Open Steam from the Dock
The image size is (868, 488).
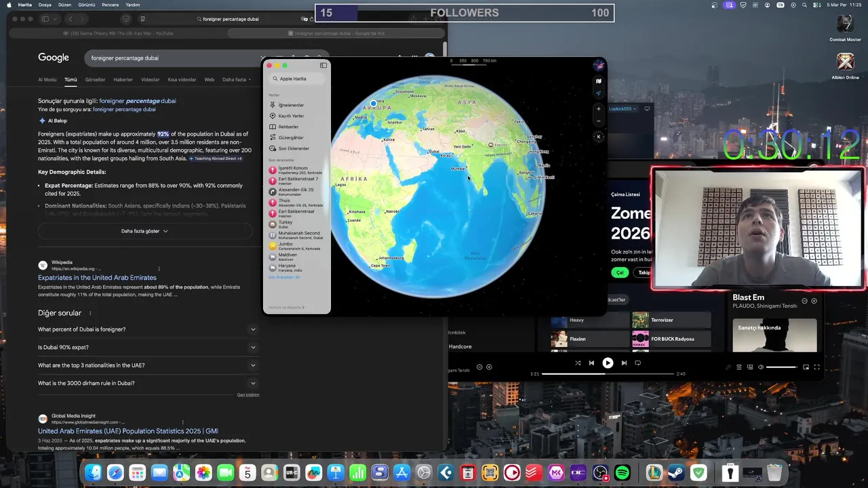676,472
